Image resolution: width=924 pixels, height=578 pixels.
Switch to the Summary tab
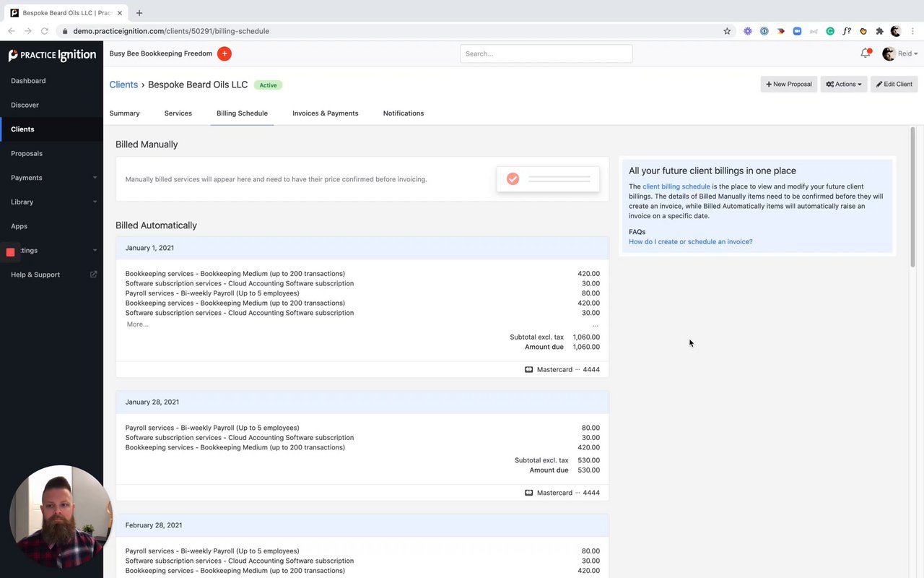point(124,113)
